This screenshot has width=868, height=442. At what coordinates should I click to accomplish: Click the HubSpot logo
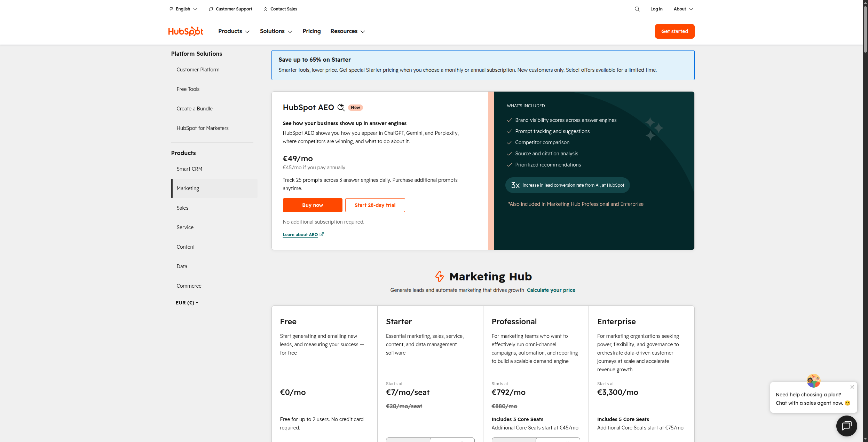186,31
